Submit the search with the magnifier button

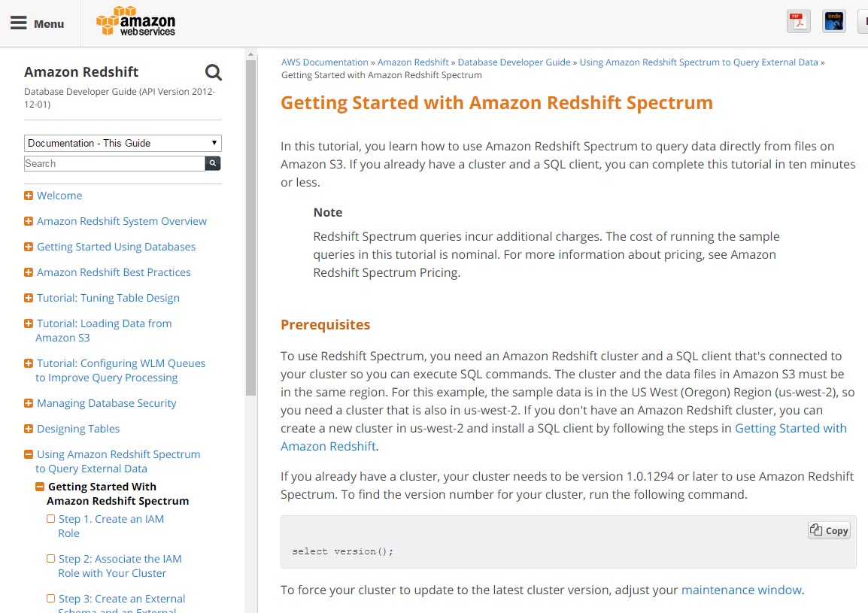click(x=212, y=163)
